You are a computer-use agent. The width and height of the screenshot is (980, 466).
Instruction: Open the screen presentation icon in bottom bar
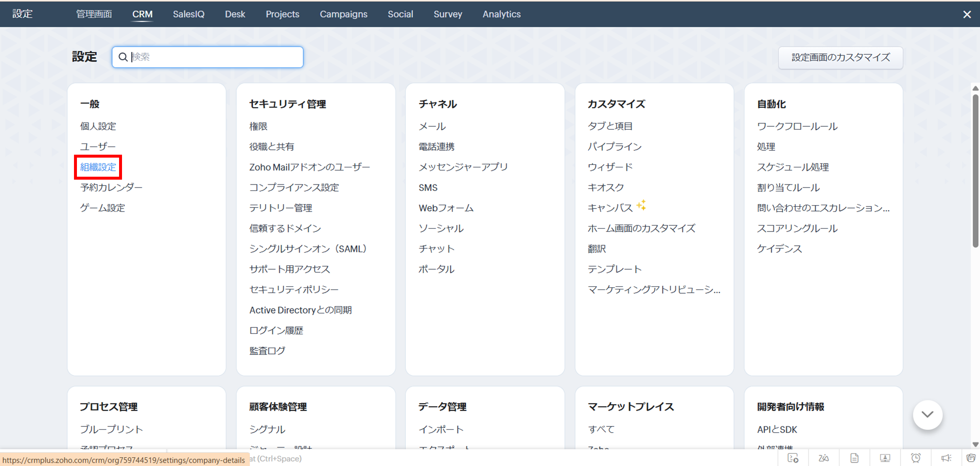click(885, 458)
